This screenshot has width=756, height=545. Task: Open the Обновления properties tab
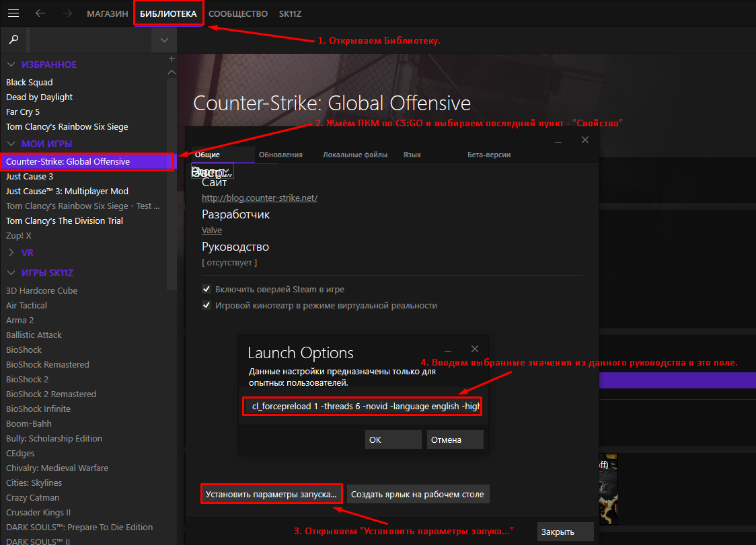coord(280,155)
